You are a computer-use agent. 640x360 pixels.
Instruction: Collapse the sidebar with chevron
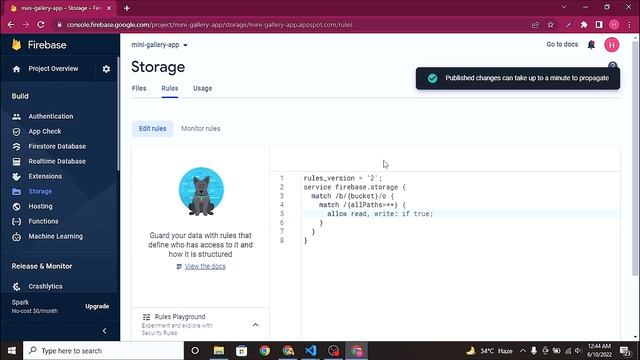[x=104, y=331]
